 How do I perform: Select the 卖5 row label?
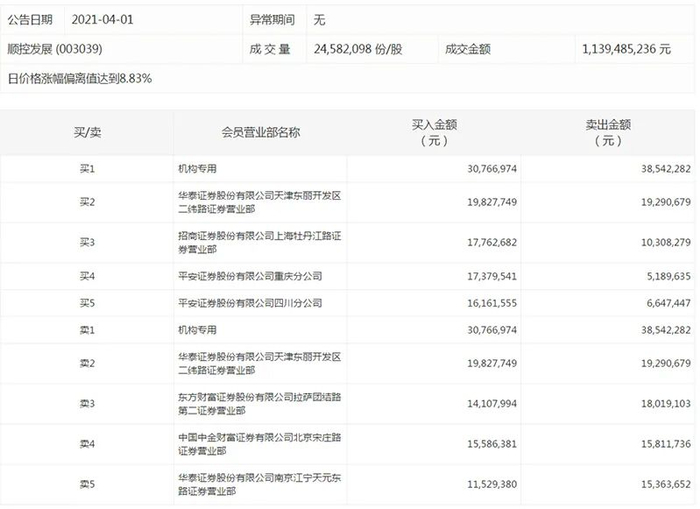pyautogui.click(x=87, y=484)
